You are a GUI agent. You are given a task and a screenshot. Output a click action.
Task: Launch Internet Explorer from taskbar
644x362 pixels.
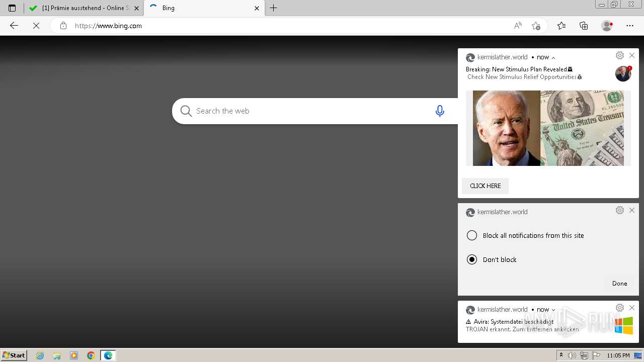click(40, 355)
